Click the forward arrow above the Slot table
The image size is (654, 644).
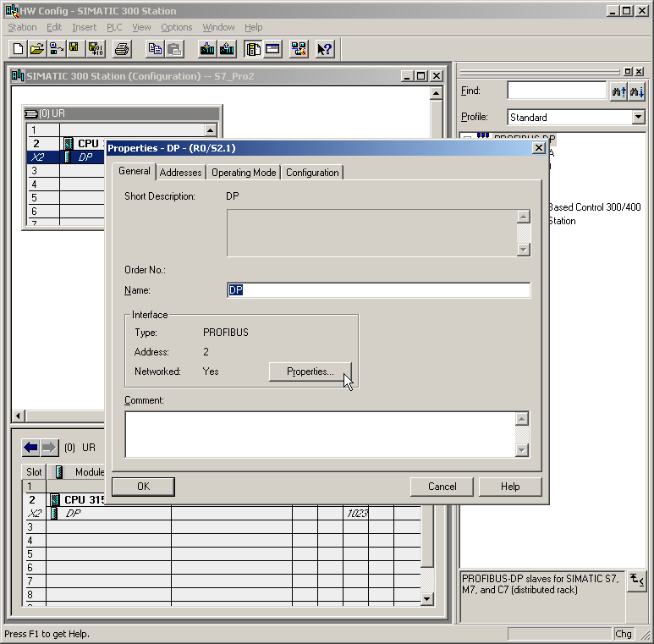49,448
